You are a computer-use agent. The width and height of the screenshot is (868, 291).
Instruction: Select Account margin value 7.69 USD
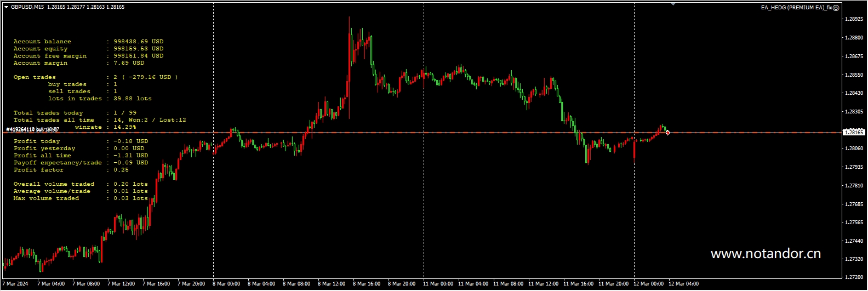click(129, 63)
